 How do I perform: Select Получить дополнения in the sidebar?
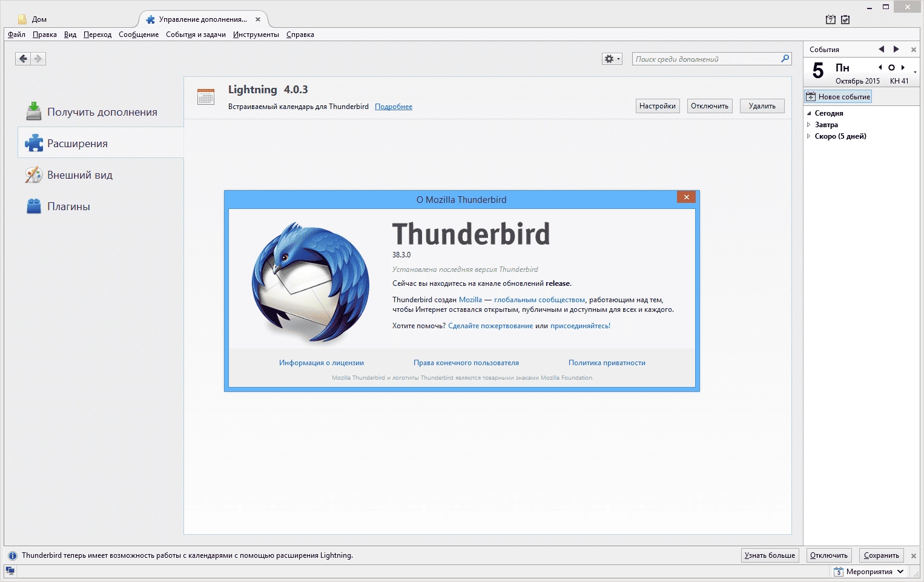pos(101,112)
